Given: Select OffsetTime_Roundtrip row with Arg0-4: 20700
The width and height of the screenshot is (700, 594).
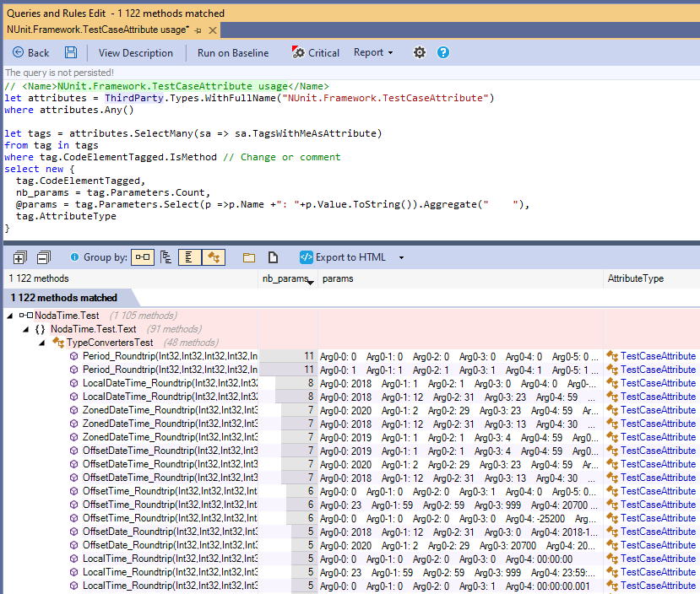Looking at the screenshot, I should (352, 505).
